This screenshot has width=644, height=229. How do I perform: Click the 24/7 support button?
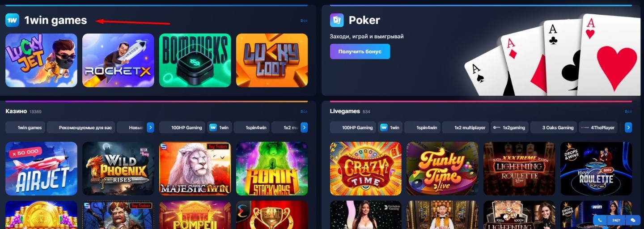click(616, 220)
